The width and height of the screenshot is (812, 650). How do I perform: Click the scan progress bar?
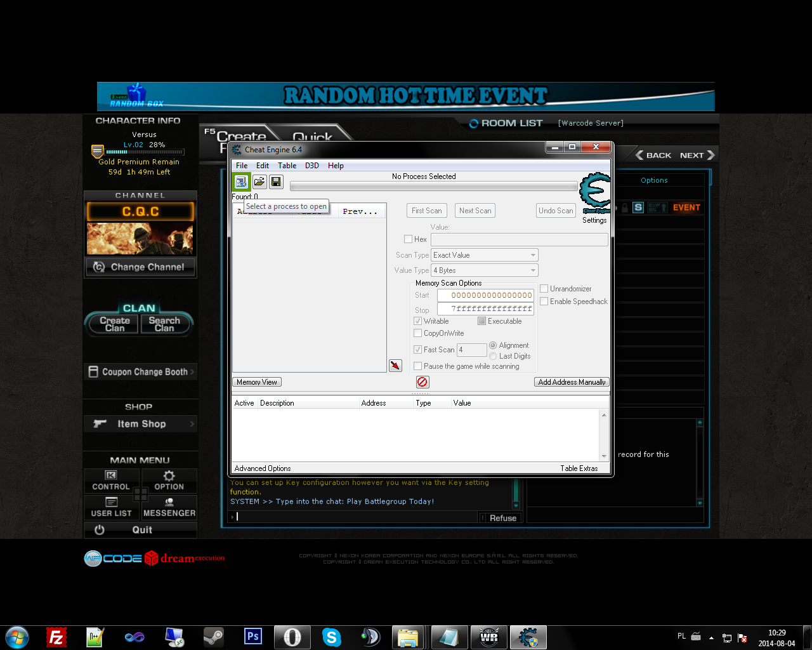(x=434, y=186)
